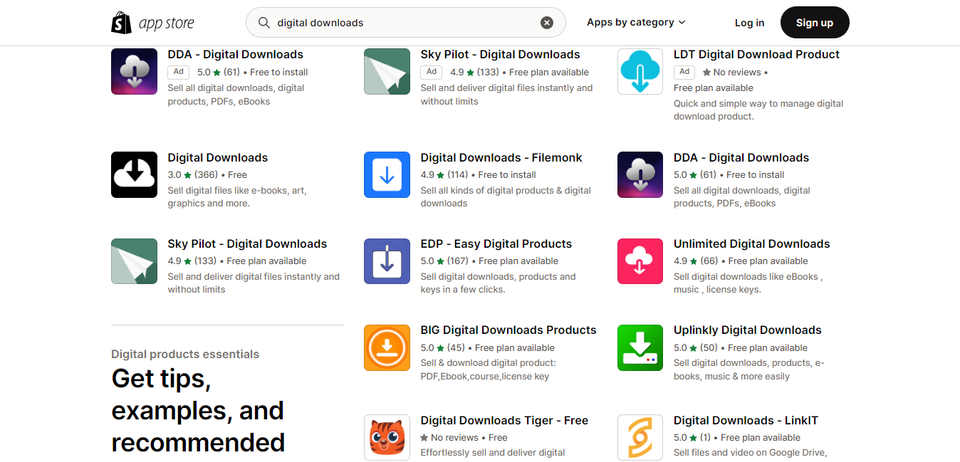Open the ad title Sky Pilot - Digital Downloads
960x462 pixels.
(500, 54)
